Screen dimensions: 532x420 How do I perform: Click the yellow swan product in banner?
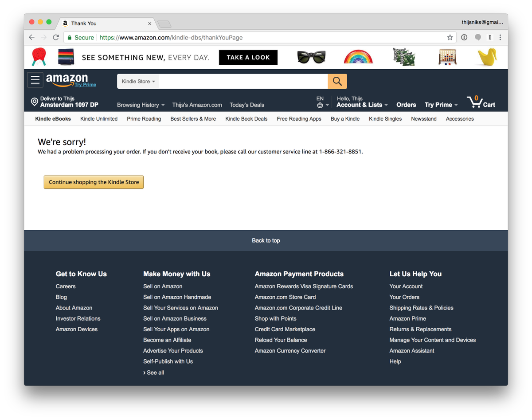pyautogui.click(x=487, y=57)
